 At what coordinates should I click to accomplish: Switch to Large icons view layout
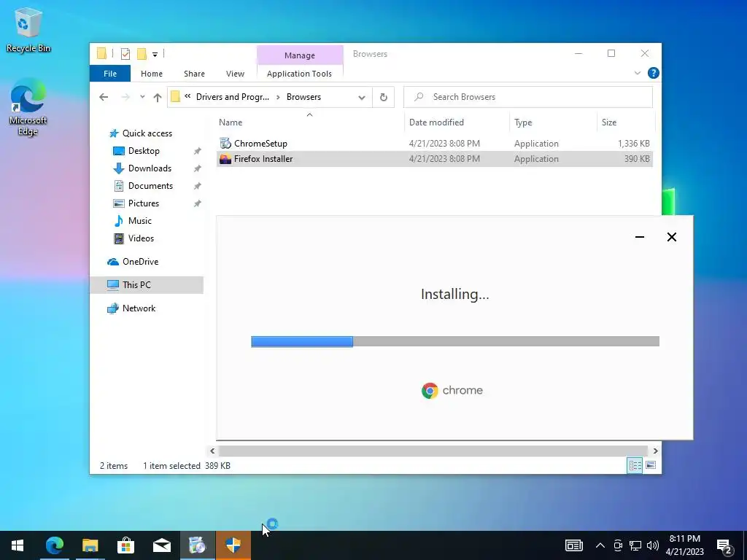[651, 465]
